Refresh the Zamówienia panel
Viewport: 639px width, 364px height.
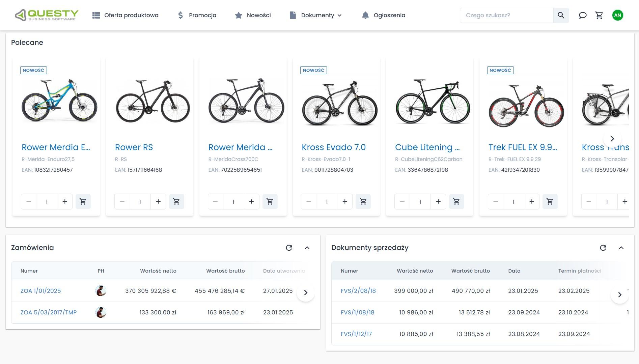289,248
